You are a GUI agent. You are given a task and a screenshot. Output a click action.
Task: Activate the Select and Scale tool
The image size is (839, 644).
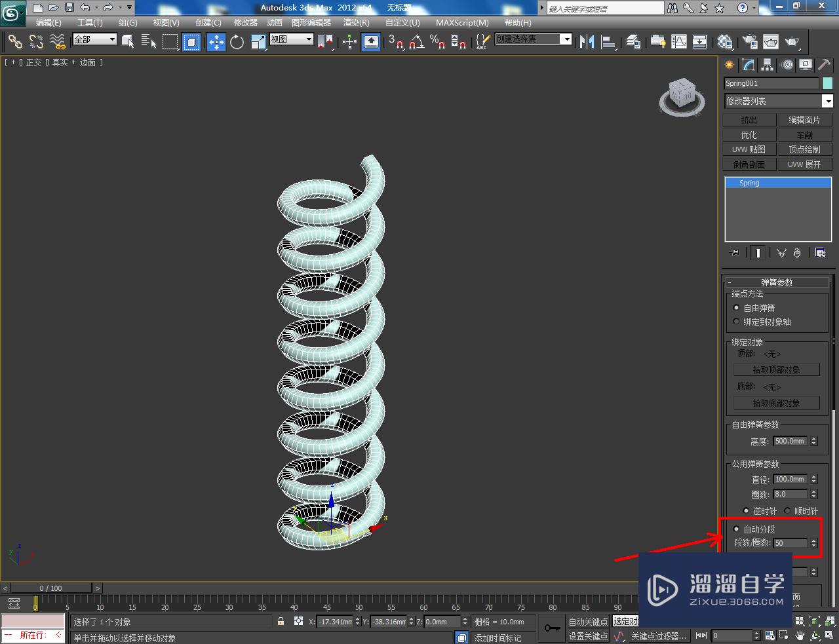click(258, 42)
